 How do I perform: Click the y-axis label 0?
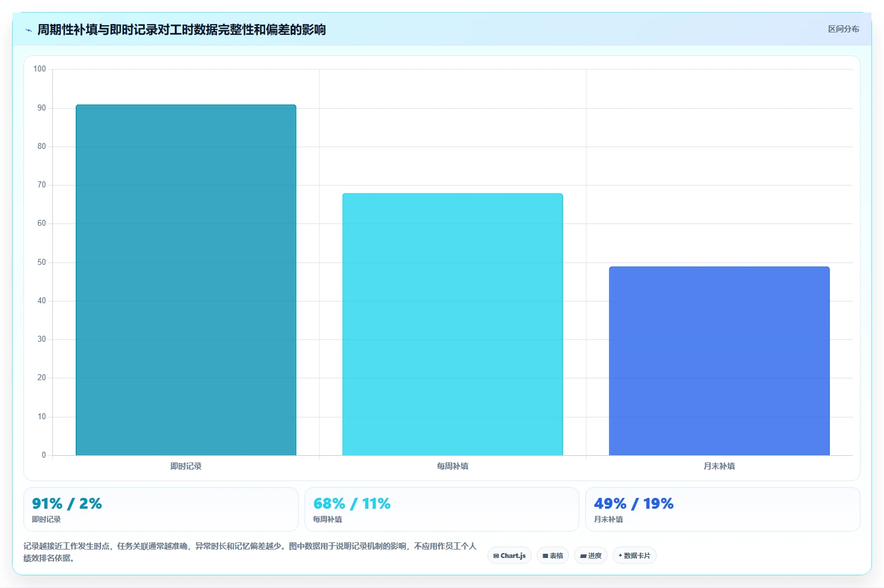(x=44, y=455)
